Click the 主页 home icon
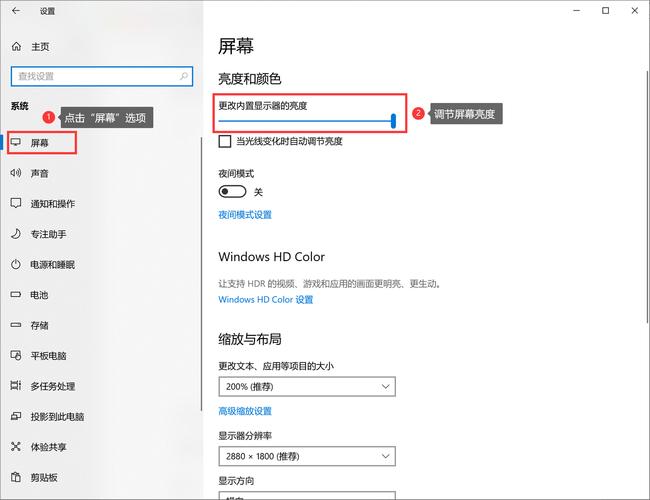650x500 pixels. coord(16,46)
